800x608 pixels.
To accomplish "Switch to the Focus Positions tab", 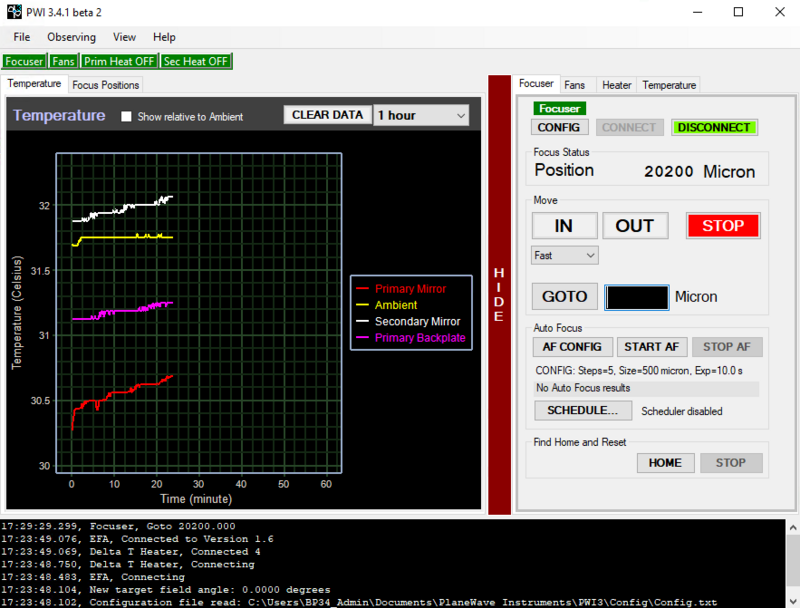I will click(x=106, y=85).
